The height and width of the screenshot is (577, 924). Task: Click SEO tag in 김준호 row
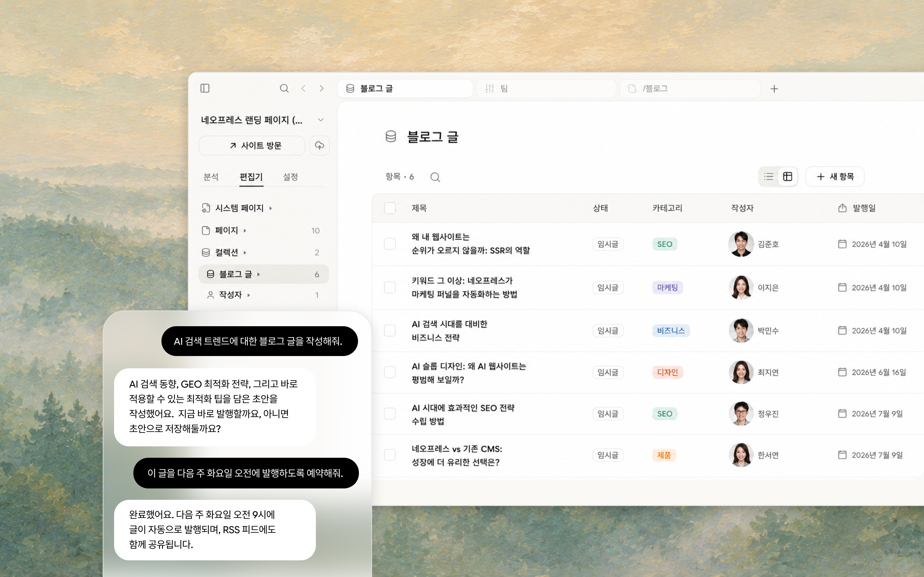coord(664,244)
